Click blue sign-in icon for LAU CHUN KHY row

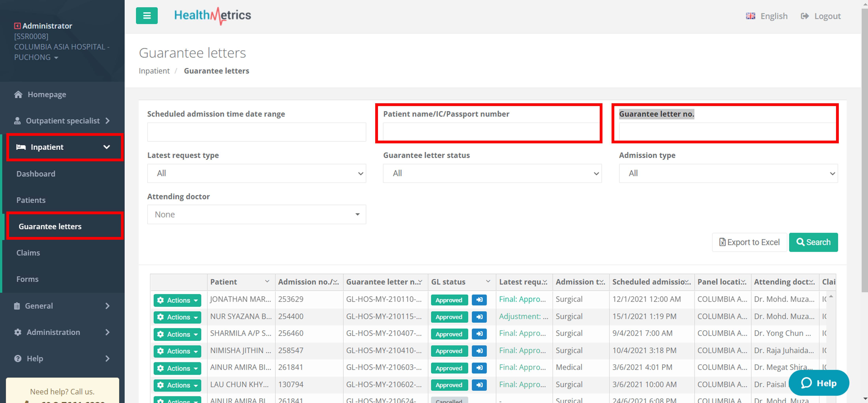point(479,385)
